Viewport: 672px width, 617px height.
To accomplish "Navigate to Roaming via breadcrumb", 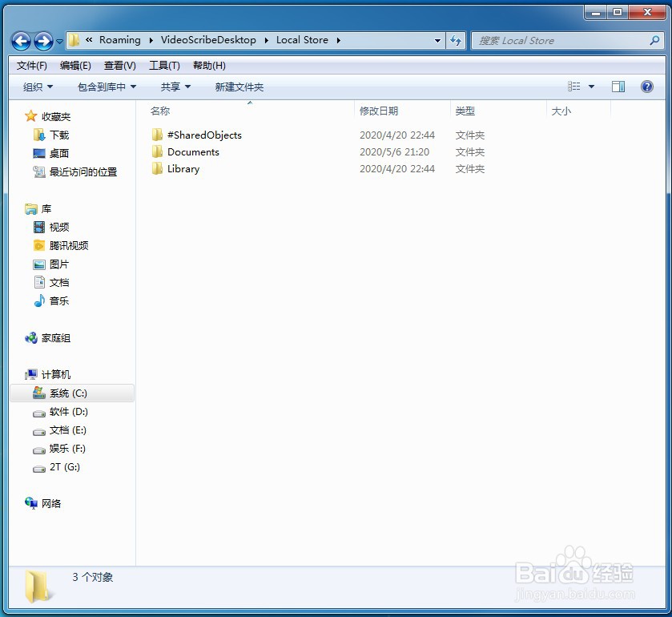I will [120, 39].
